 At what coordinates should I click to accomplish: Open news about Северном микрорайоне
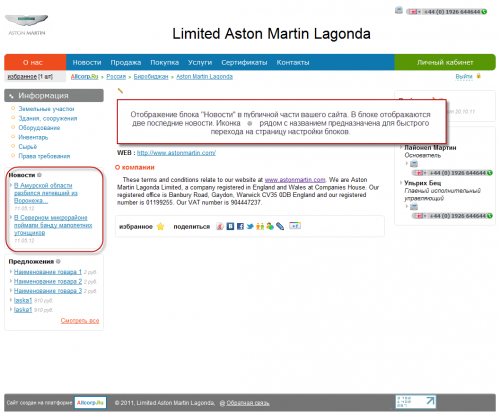(53, 225)
